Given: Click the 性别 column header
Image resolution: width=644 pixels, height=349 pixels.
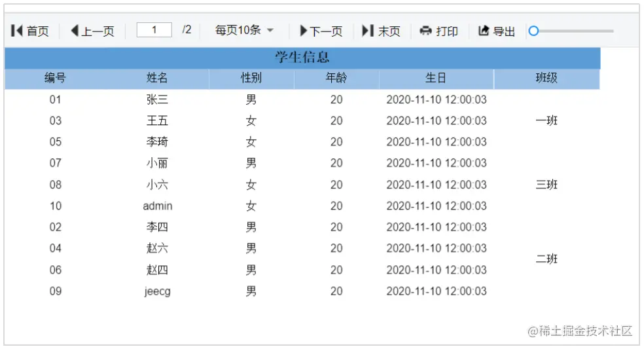Looking at the screenshot, I should (251, 78).
